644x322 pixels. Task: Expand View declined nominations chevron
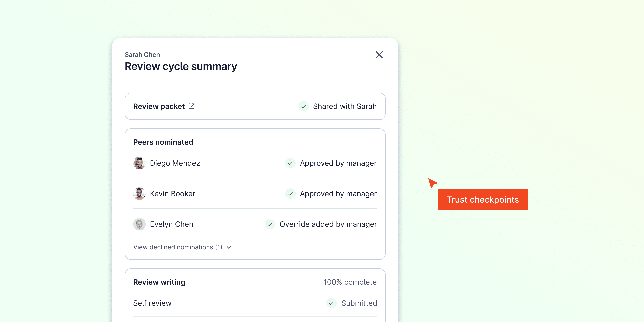(229, 248)
